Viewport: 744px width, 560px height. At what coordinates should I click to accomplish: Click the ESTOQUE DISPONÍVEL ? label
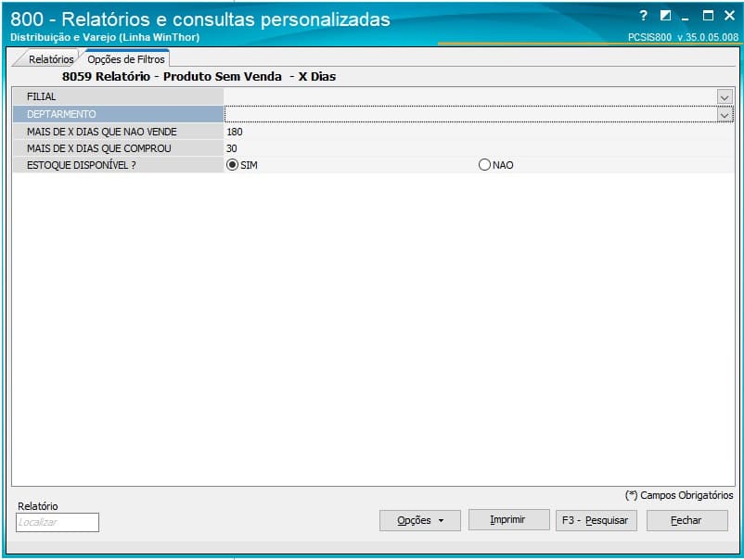[x=81, y=165]
